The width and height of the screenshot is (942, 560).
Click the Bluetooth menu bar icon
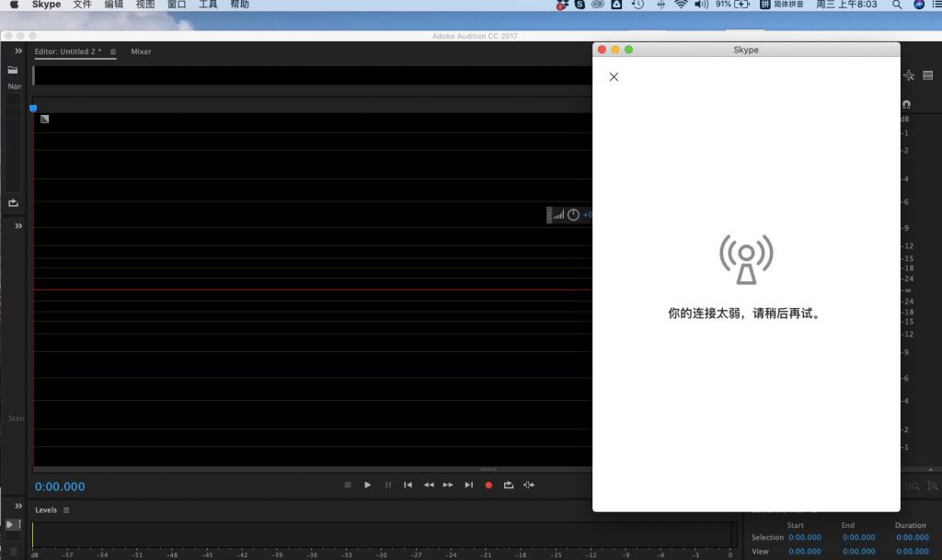(661, 5)
